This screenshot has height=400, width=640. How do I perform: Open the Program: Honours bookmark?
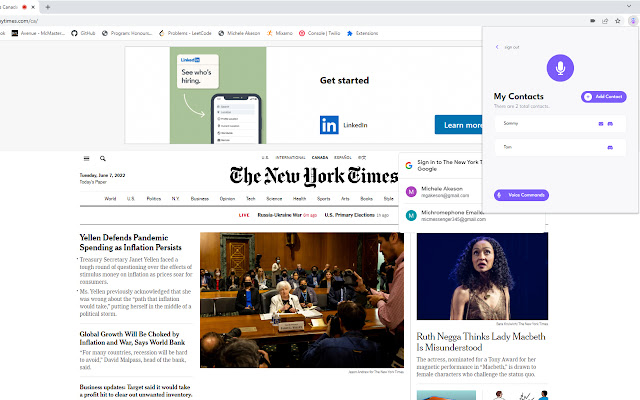click(127, 33)
